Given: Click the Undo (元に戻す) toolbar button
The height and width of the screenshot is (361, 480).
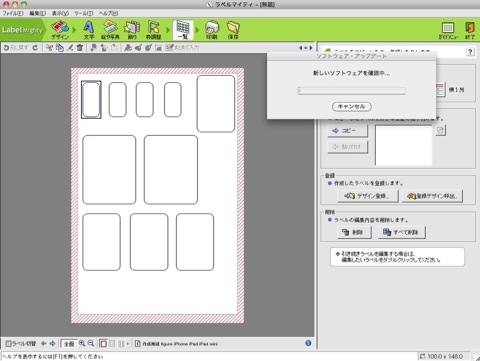Looking at the screenshot, I should pyautogui.click(x=16, y=48).
